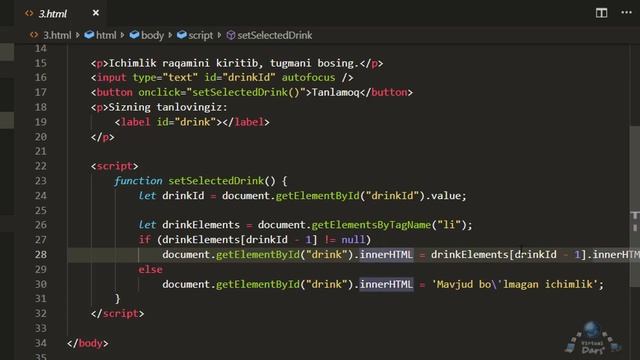Click the setSelectedDrink breadcrumb item
The width and height of the screenshot is (640, 360).
click(275, 36)
